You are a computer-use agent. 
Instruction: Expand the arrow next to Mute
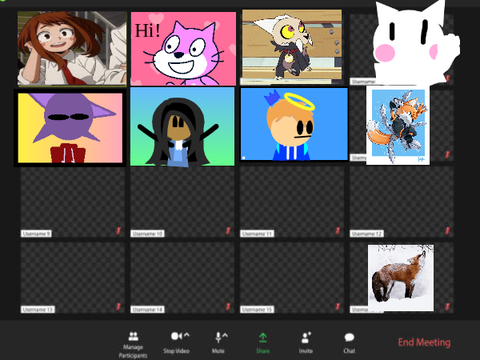(x=225, y=335)
